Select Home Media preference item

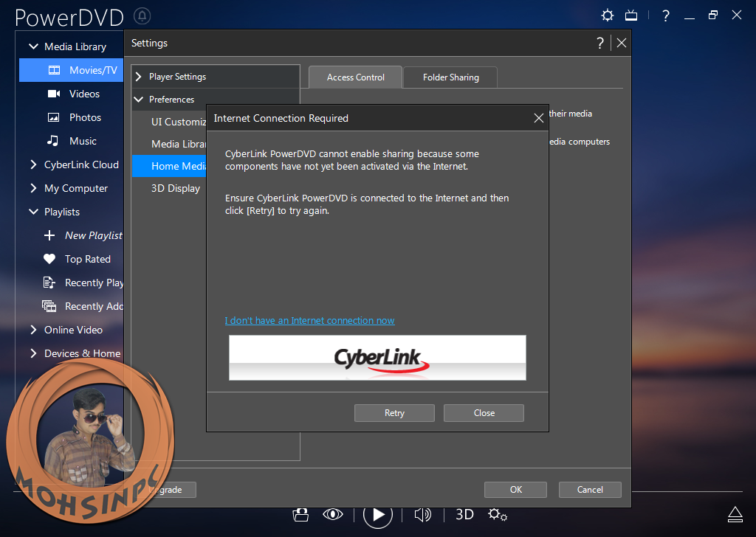pyautogui.click(x=169, y=166)
